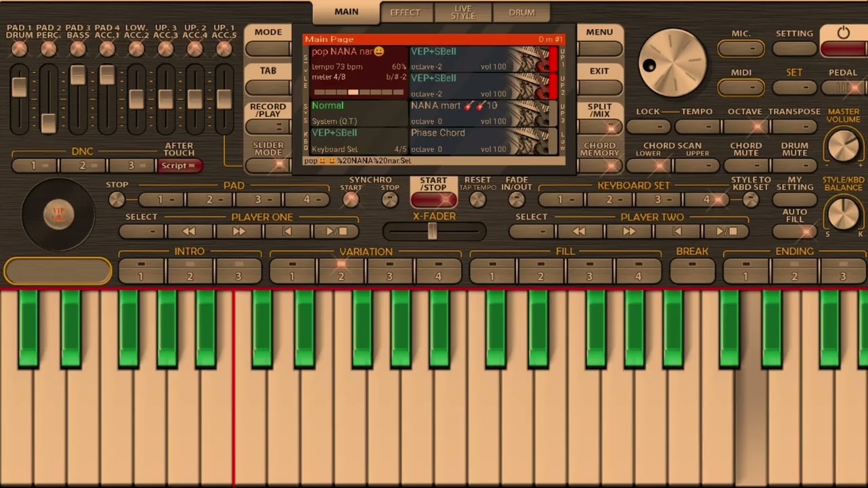Viewport: 868px width, 488px height.
Task: Toggle Synchro Stop round button
Action: point(390,199)
